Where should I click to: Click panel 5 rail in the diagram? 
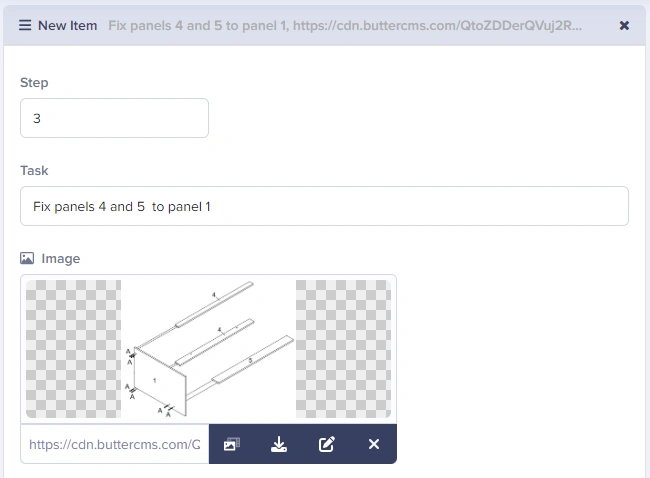(x=252, y=359)
